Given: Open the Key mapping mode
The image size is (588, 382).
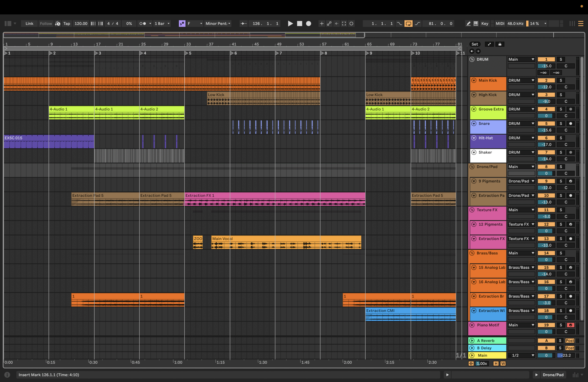Looking at the screenshot, I should pyautogui.click(x=484, y=23).
